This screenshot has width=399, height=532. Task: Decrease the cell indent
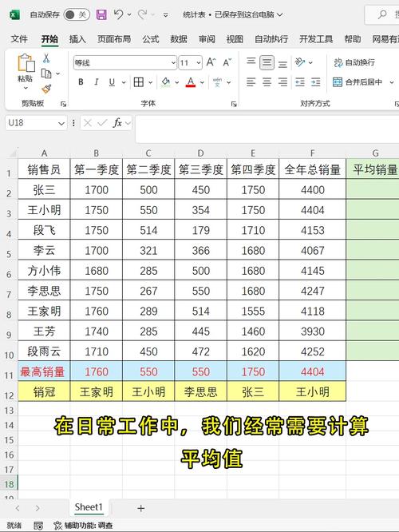[x=300, y=82]
